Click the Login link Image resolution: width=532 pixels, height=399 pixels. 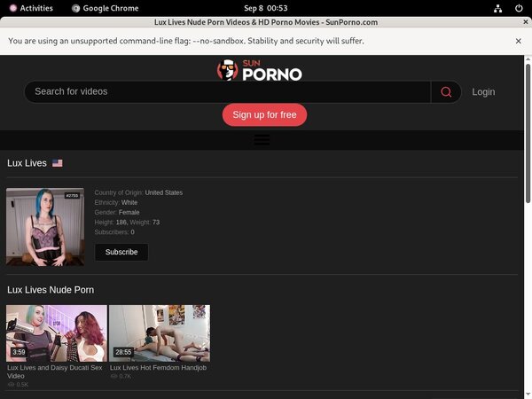tap(483, 92)
